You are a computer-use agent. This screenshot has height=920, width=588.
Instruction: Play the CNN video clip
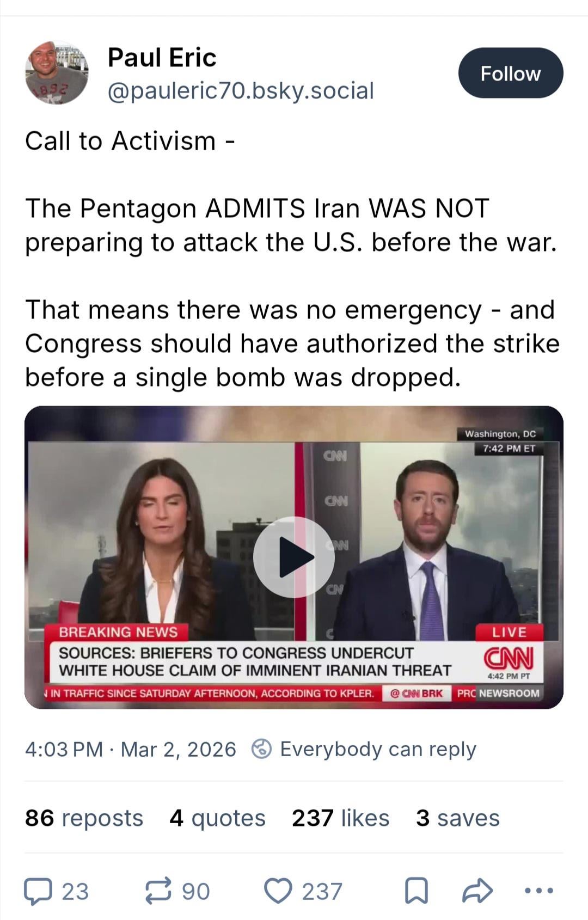[294, 557]
